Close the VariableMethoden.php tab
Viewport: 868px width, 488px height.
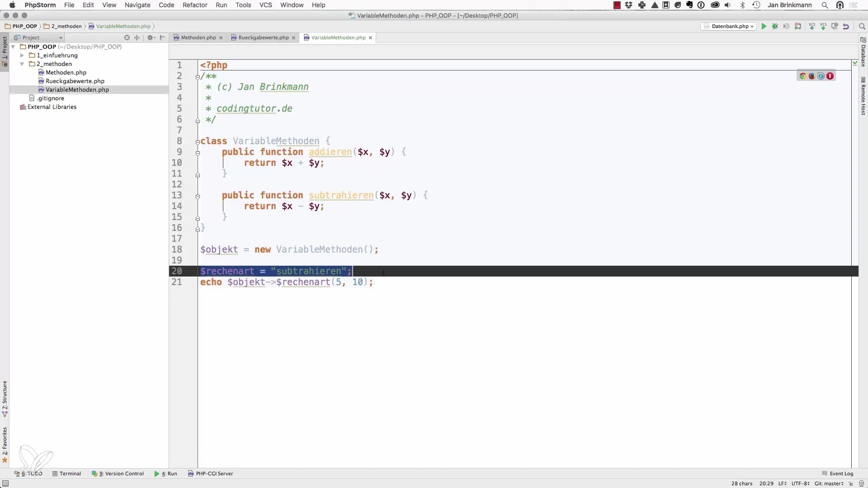tap(370, 38)
